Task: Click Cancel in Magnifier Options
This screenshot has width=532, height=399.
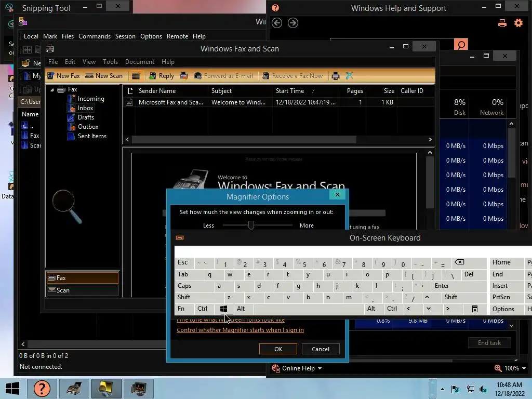Action: (x=320, y=349)
